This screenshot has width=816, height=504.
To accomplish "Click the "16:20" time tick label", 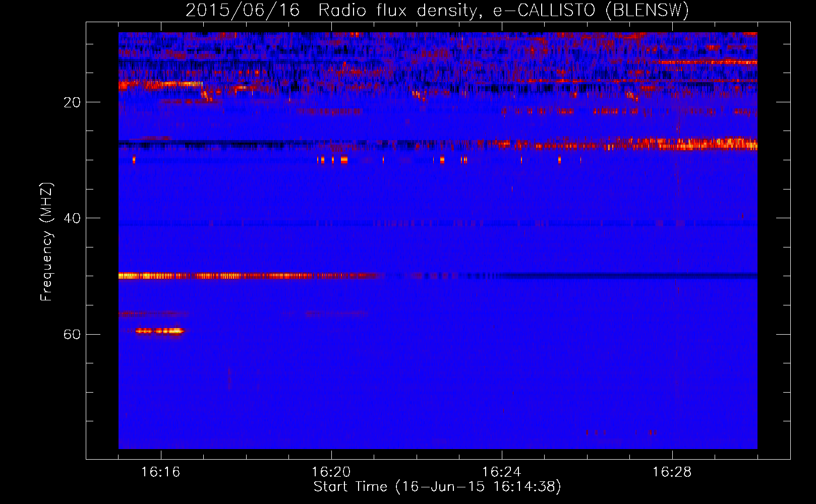I will (x=331, y=472).
